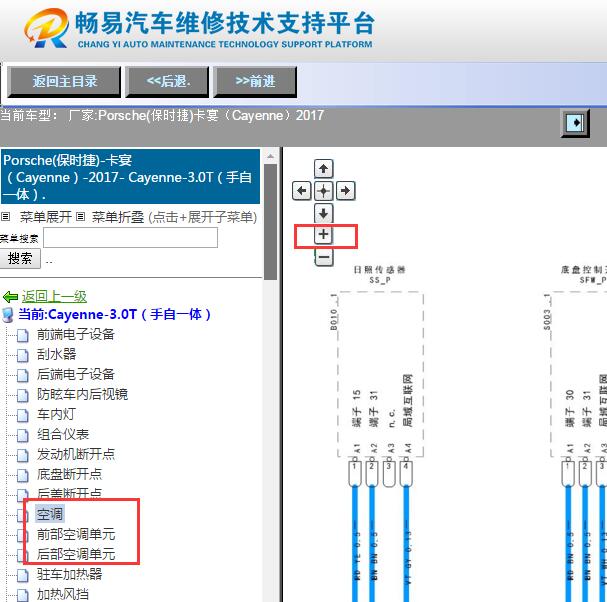This screenshot has width=607, height=602.
Task: Click page icon beside 底盘断开点
Action: pos(23,475)
